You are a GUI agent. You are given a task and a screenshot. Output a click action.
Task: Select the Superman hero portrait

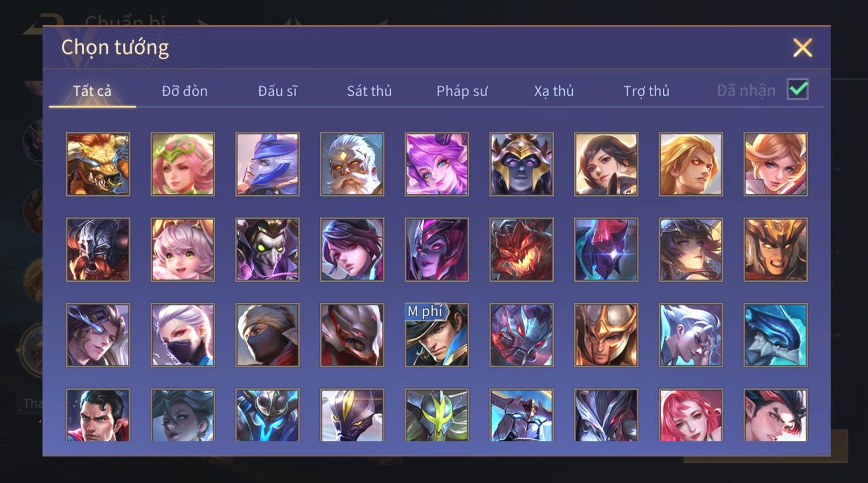tap(98, 415)
